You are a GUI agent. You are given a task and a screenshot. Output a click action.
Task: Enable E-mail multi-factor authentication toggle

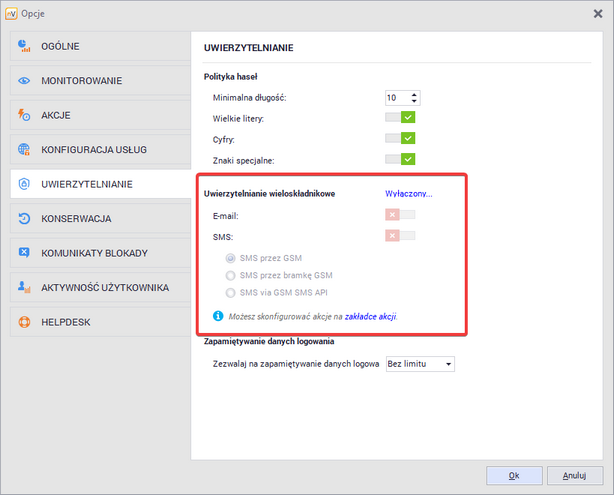point(400,214)
